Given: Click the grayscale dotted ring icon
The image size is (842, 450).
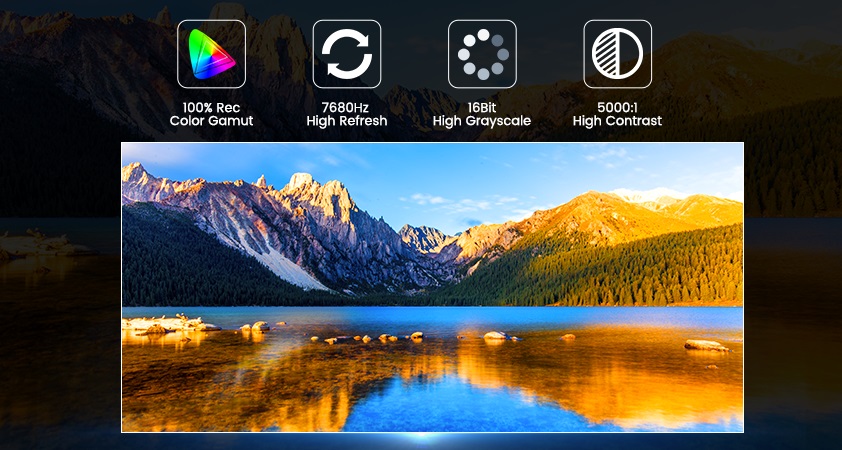Looking at the screenshot, I should (x=482, y=54).
